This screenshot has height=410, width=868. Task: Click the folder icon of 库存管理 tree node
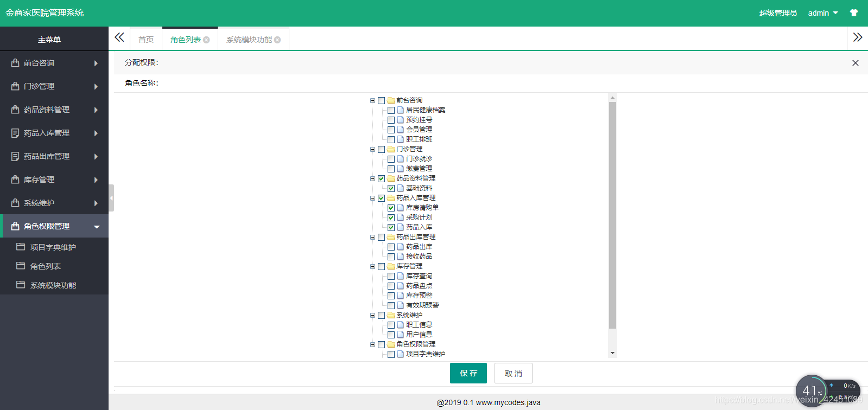[391, 266]
